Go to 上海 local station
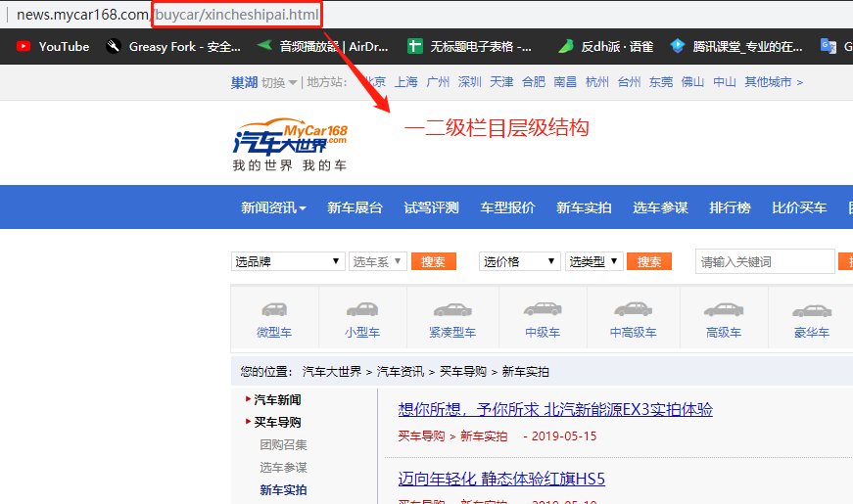The width and height of the screenshot is (853, 504). pos(405,82)
